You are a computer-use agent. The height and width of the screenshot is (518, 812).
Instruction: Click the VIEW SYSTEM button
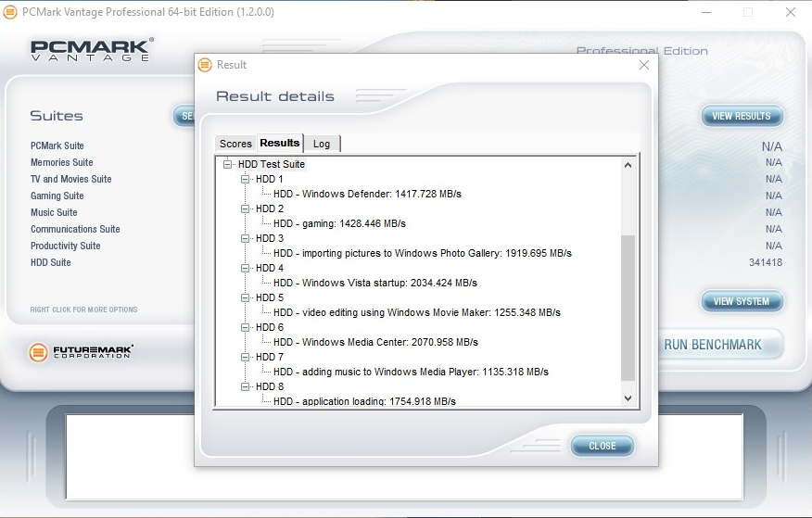(x=742, y=301)
